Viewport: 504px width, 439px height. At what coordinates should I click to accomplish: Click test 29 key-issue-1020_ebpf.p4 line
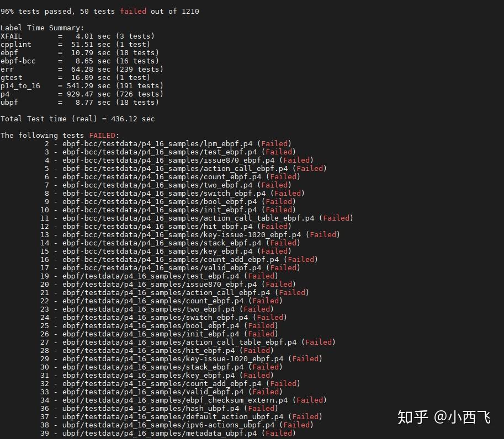pos(181,358)
